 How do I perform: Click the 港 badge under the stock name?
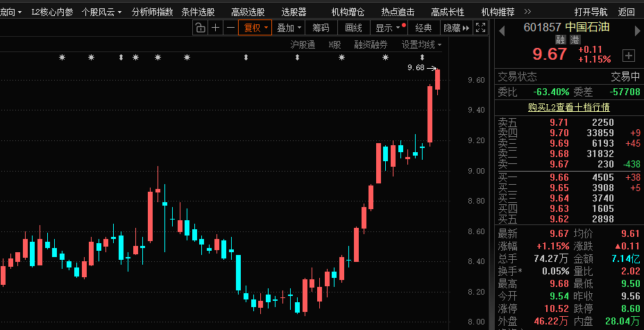click(x=575, y=40)
